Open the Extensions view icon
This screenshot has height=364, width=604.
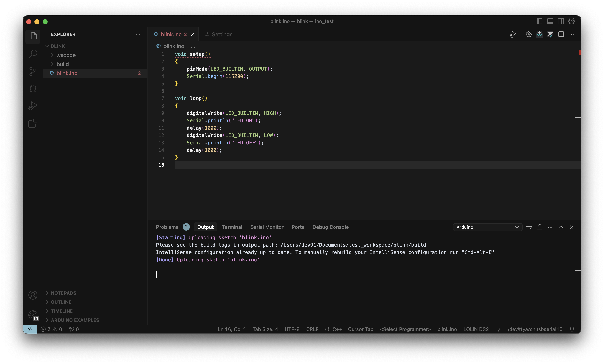coord(33,123)
